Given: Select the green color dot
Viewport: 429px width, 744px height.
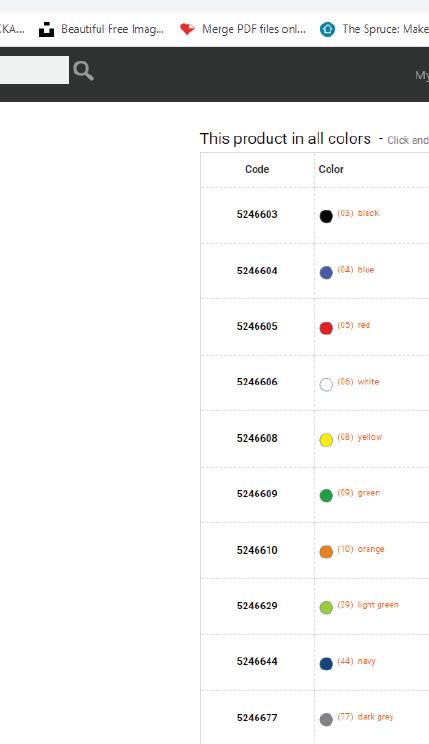Looking at the screenshot, I should (x=326, y=496).
